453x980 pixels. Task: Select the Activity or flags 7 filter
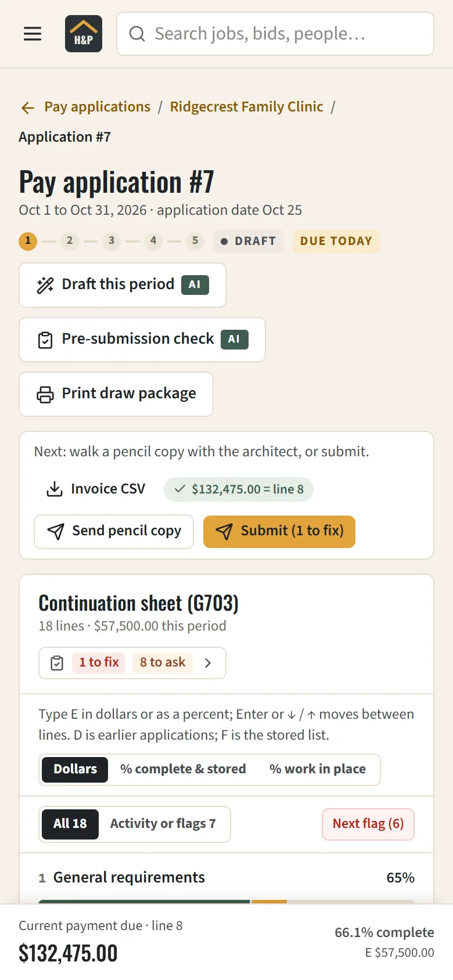click(163, 824)
